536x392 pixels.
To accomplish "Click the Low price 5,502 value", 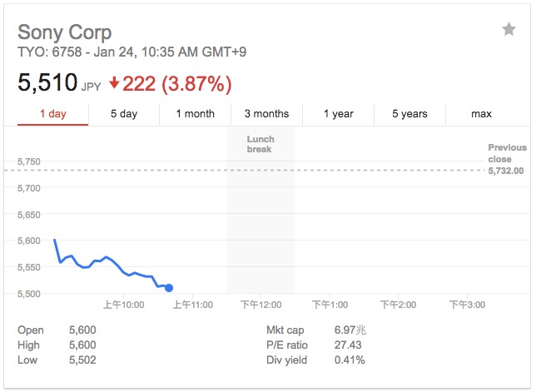I will (x=83, y=360).
